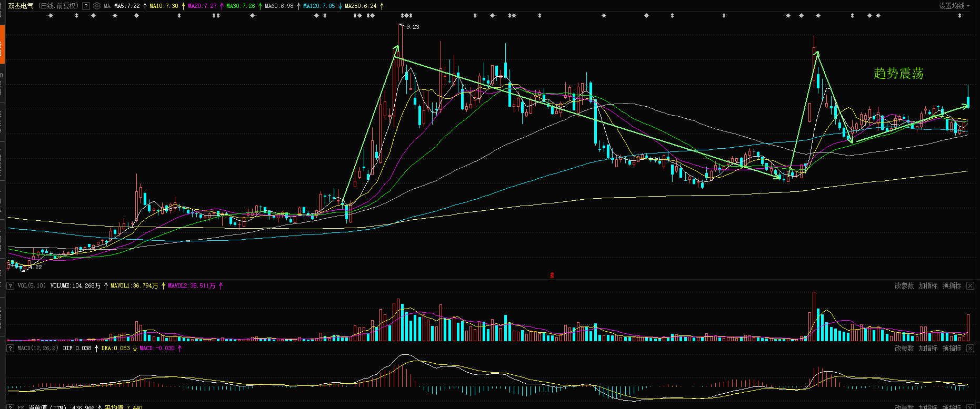
Task: Select the MA250:6.24 value
Action: tap(361, 6)
